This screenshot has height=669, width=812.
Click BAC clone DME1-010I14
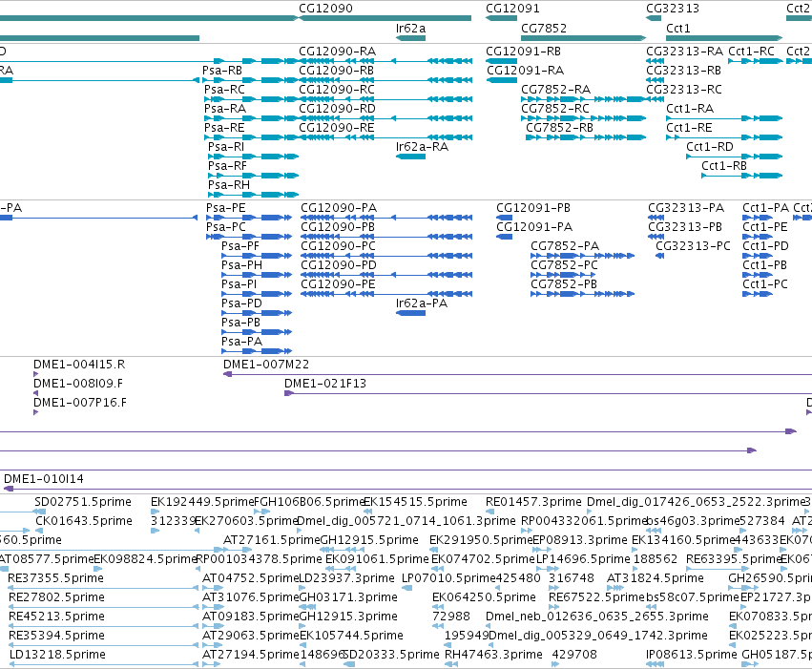[x=44, y=479]
